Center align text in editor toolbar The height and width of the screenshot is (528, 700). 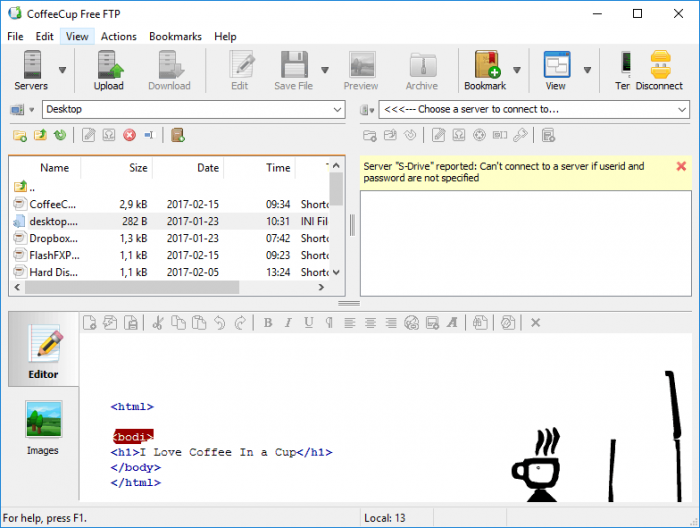(x=370, y=323)
